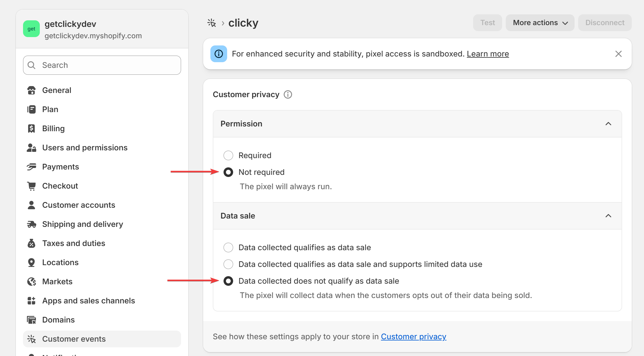Click the Markets globe icon
Viewport: 644px width, 356px height.
click(31, 282)
